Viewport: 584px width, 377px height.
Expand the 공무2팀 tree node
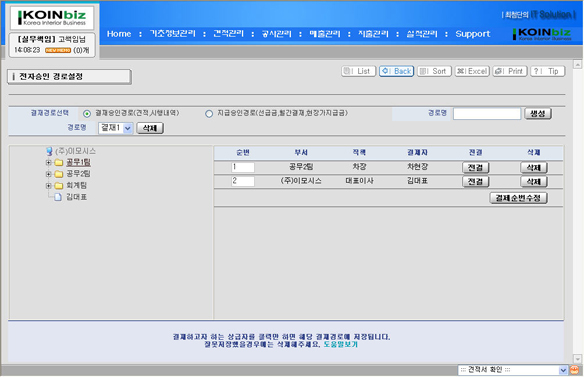(48, 174)
